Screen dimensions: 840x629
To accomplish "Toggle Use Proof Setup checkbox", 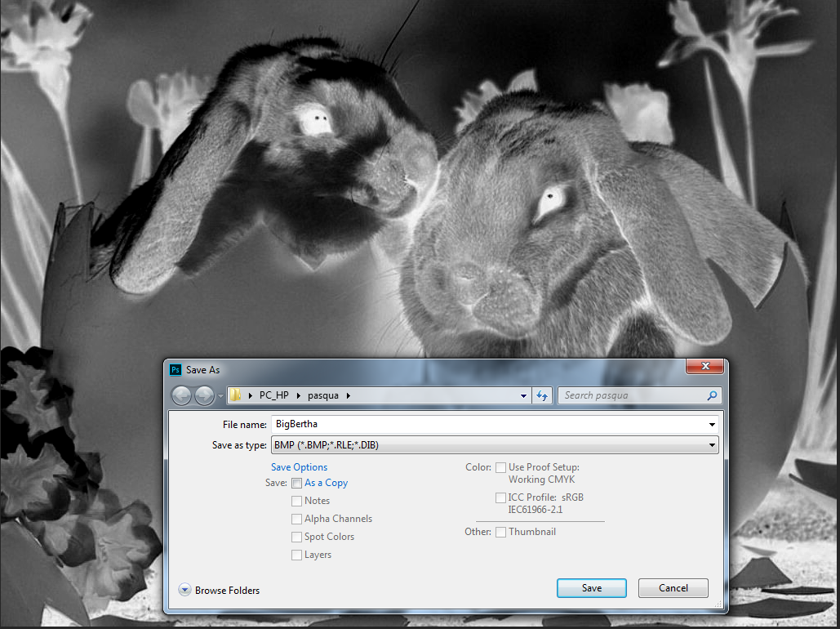I will tap(501, 467).
